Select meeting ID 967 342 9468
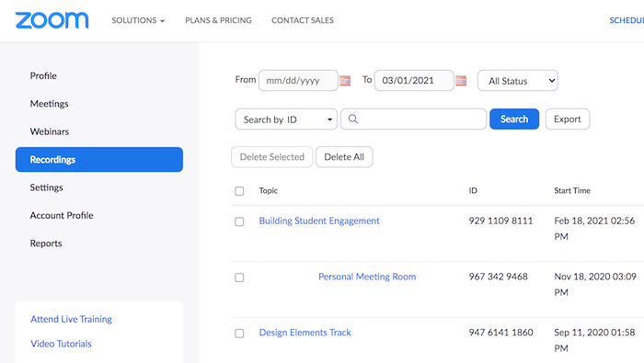 click(x=499, y=277)
